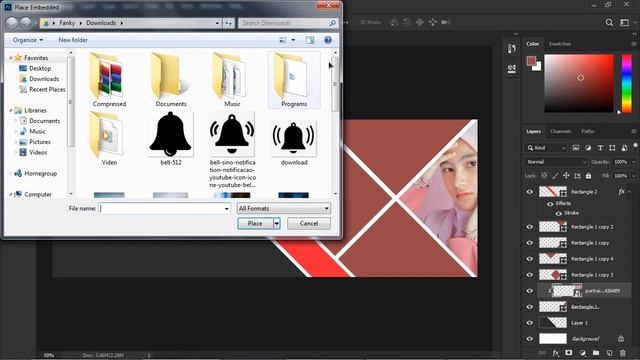This screenshot has width=640, height=360.
Task: Hide the Background layer
Action: pyautogui.click(x=530, y=339)
